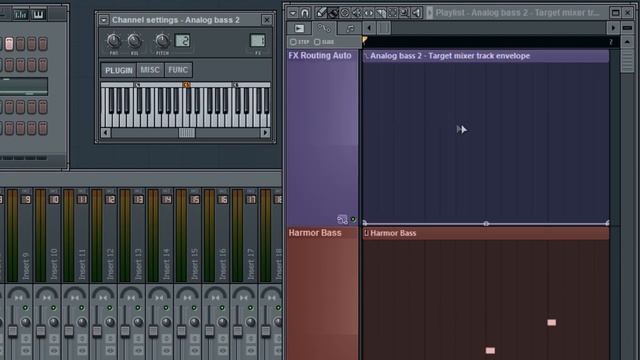This screenshot has width=640, height=360.
Task: Click the Insert 12 stereo separation knob
Action: (110, 322)
